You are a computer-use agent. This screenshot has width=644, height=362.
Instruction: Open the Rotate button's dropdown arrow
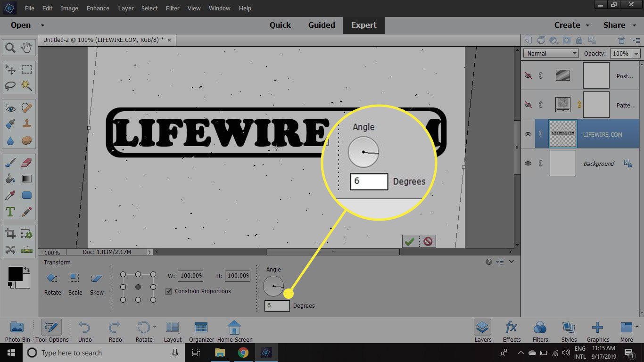[154, 327]
